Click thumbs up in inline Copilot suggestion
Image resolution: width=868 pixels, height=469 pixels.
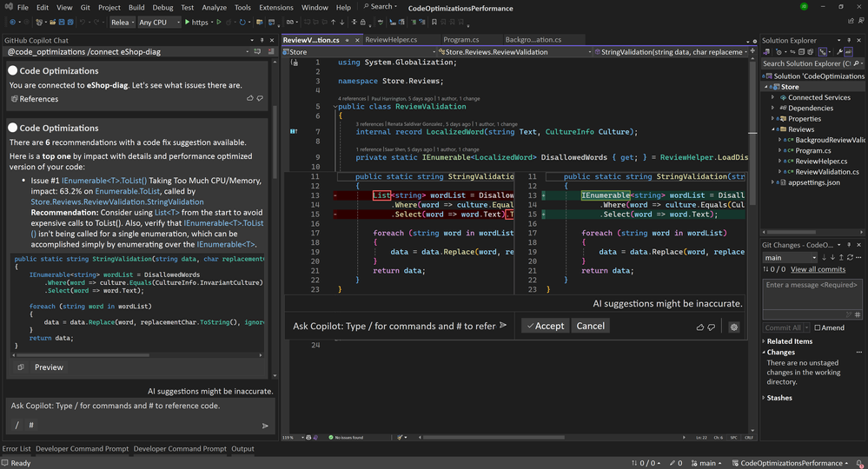click(700, 327)
